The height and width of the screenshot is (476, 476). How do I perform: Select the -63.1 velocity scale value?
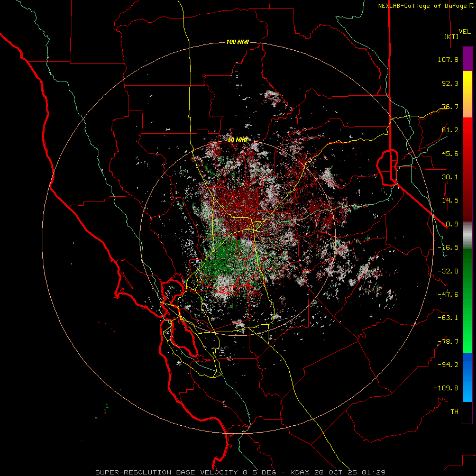coord(448,318)
